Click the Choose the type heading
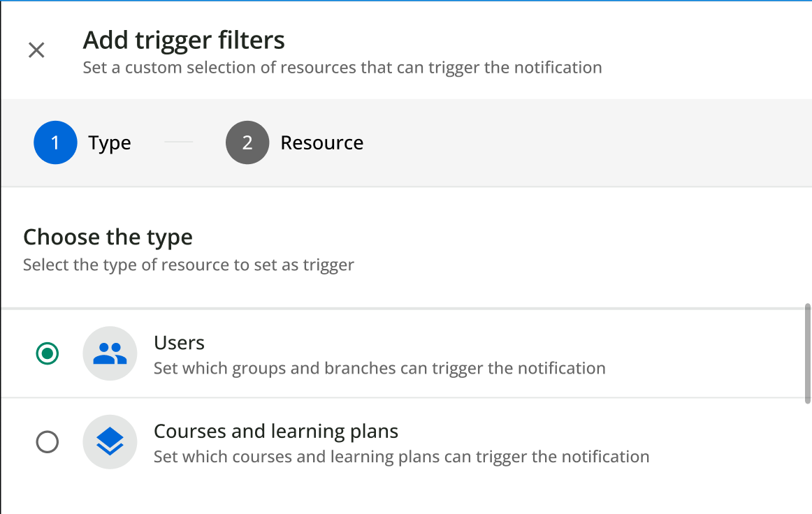 coord(108,237)
